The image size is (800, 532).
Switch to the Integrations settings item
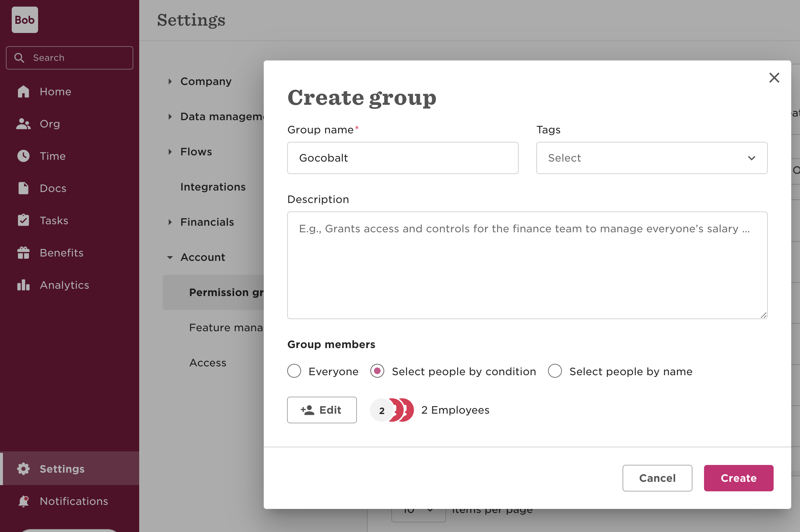coord(213,186)
